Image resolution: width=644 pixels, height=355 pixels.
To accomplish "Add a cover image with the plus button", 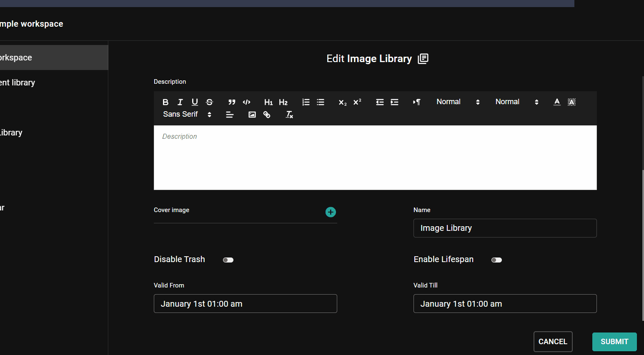I will pos(331,212).
